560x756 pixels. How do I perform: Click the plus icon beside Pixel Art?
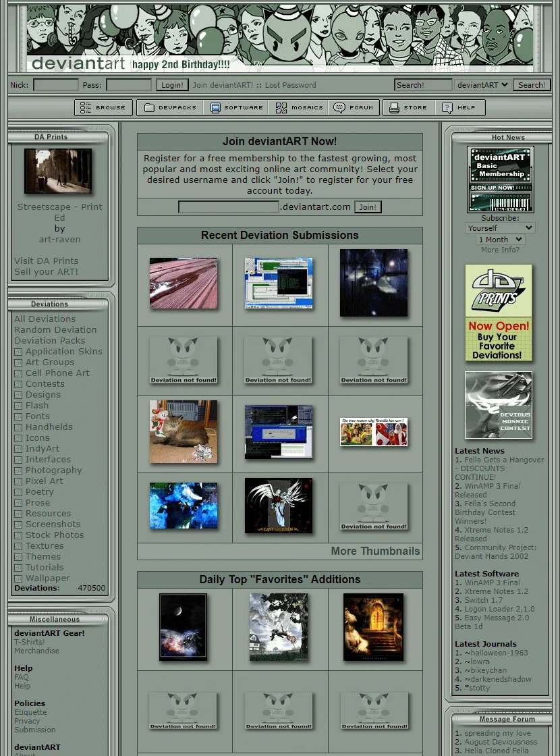pos(18,482)
